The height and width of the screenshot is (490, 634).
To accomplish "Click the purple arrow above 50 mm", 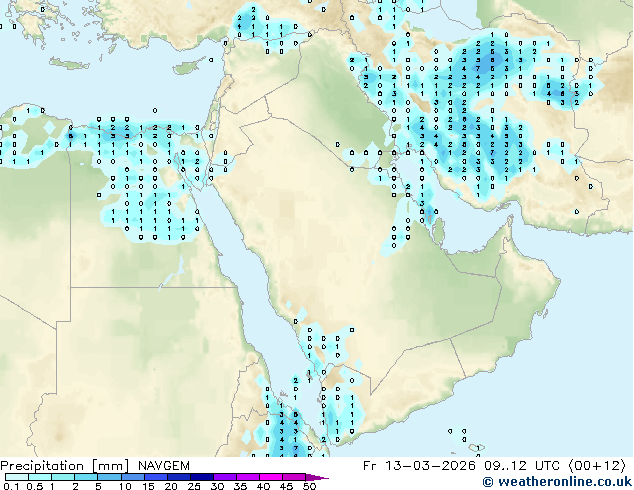I will (317, 477).
